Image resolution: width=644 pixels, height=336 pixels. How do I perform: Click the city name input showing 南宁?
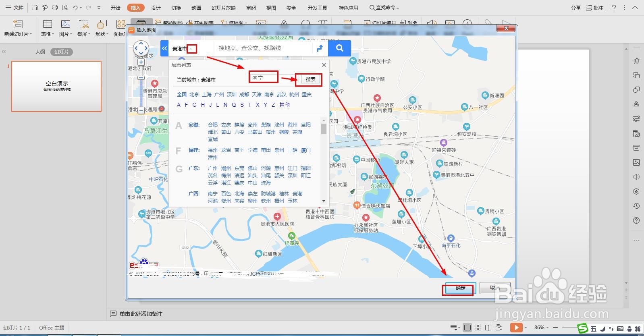(x=264, y=78)
